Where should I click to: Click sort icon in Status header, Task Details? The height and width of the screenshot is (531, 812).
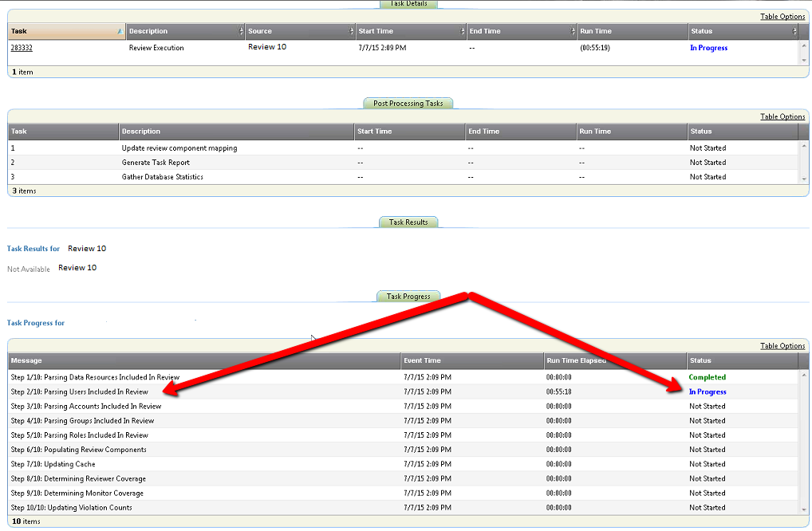pos(794,31)
